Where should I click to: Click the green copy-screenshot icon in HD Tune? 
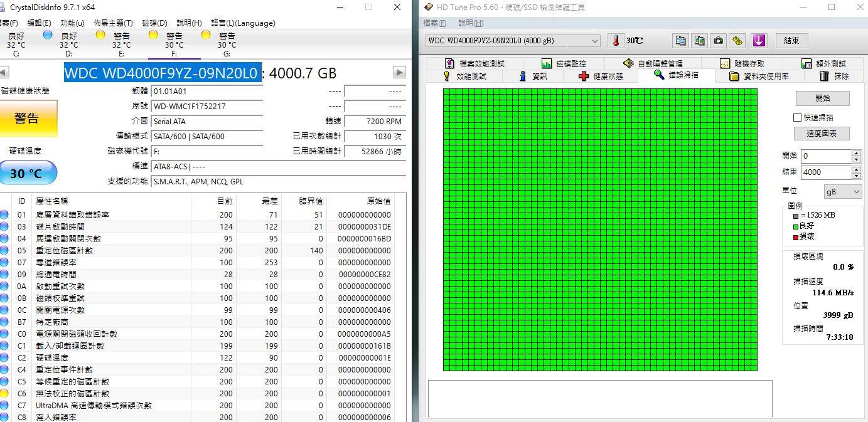coord(699,41)
